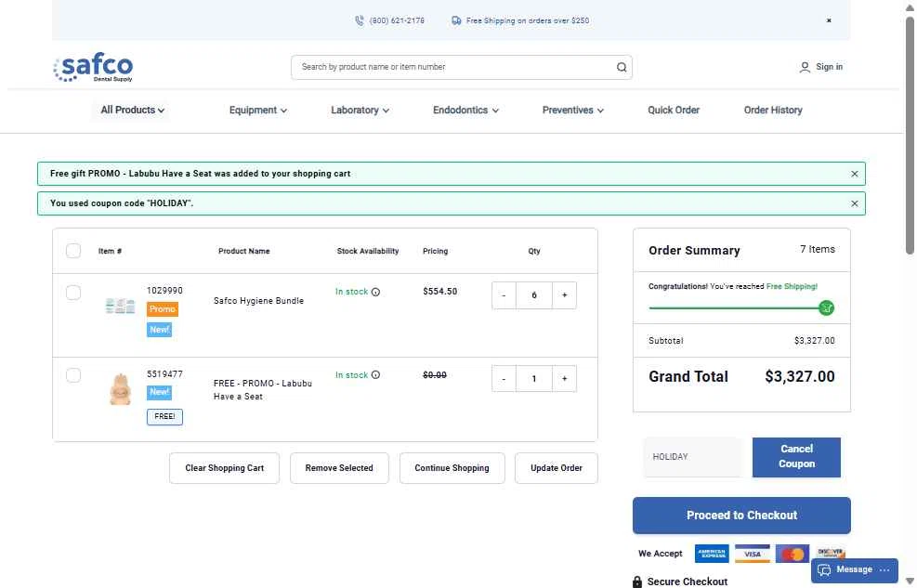Click the New! badge on item 5519477
The height and width of the screenshot is (588, 917).
[159, 392]
